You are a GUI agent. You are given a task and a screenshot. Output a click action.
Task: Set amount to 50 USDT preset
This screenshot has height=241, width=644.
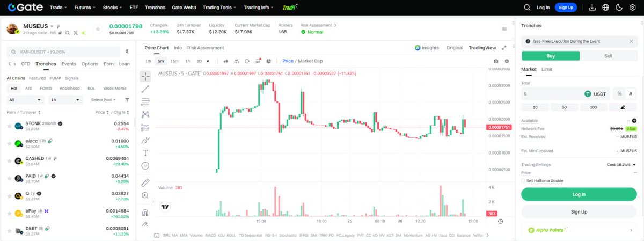(x=564, y=107)
